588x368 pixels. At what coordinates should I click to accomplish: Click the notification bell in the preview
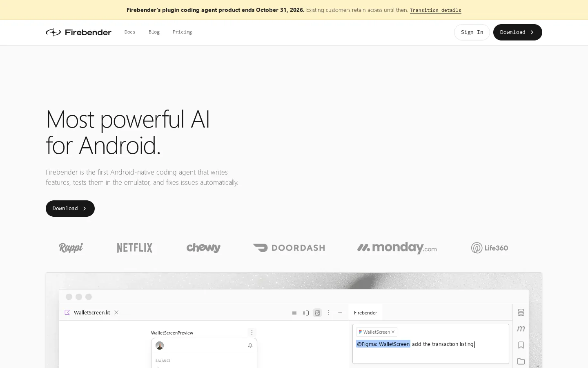250,346
